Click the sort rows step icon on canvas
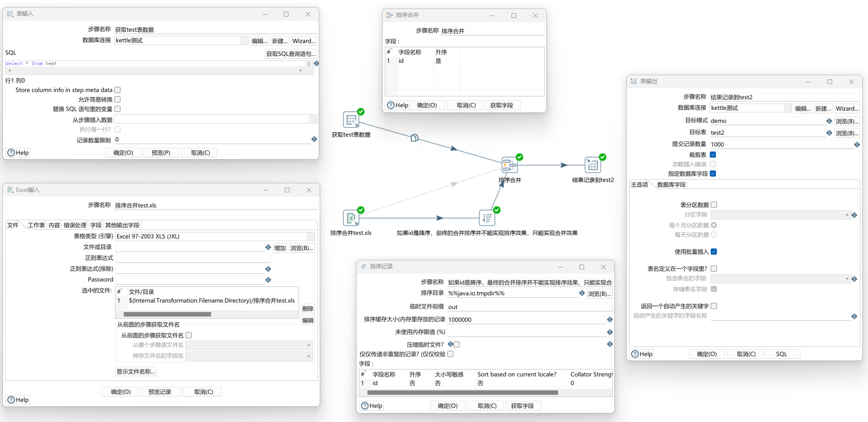This screenshot has height=422, width=868. point(487,218)
